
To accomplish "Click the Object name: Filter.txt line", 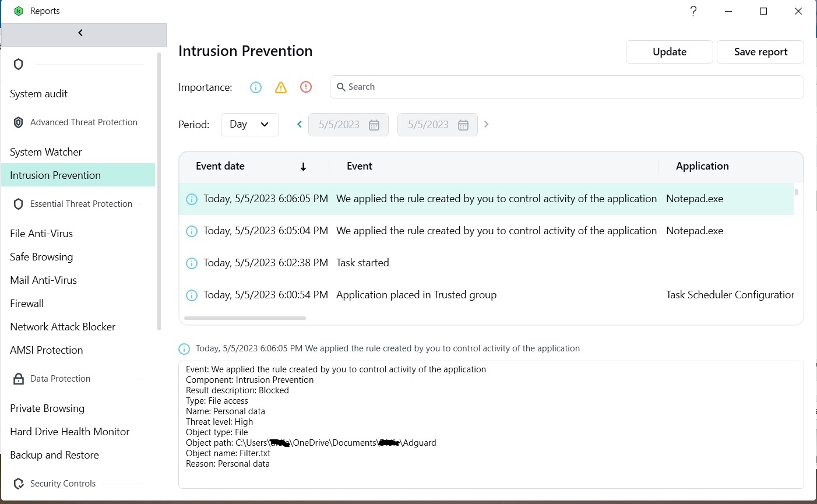I will pyautogui.click(x=228, y=453).
